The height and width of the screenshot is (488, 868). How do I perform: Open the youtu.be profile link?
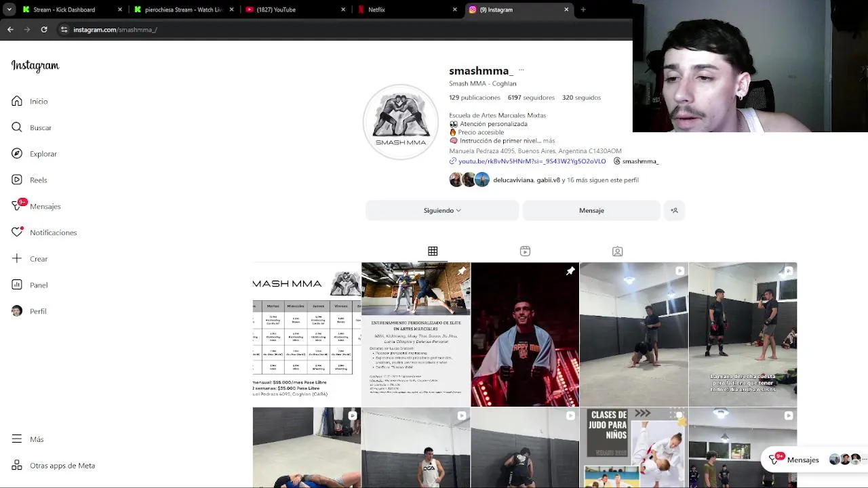click(532, 161)
